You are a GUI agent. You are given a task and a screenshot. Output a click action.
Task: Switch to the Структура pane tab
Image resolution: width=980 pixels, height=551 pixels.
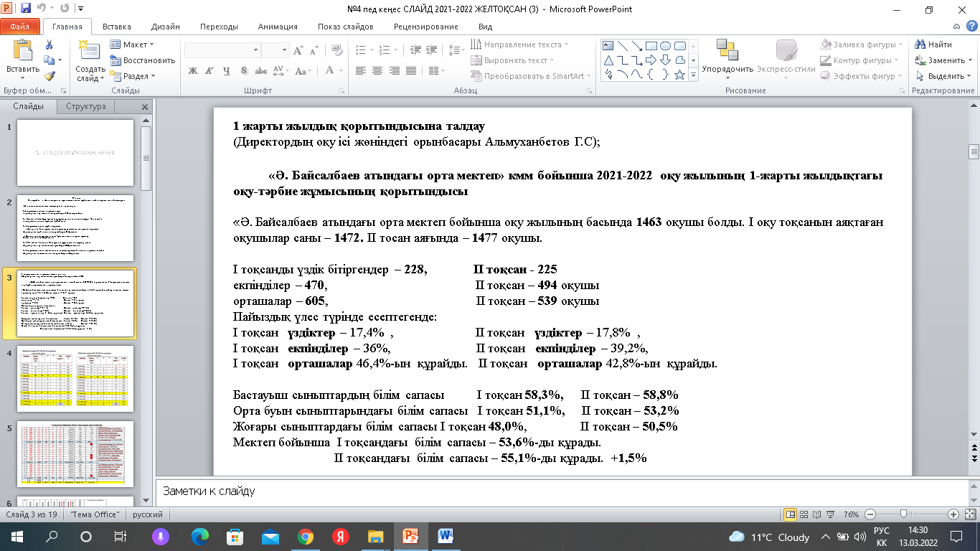(x=85, y=106)
